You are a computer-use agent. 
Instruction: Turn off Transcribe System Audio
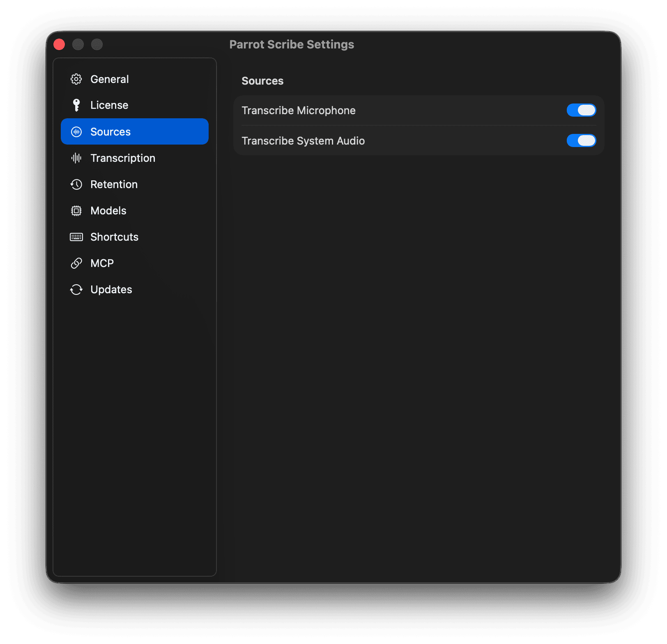pyautogui.click(x=581, y=140)
